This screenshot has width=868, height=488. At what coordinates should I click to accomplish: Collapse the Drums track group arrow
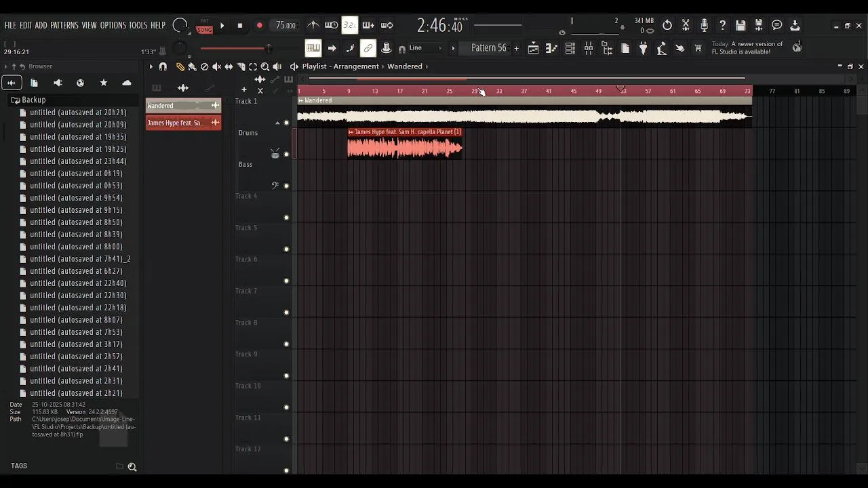[277, 123]
